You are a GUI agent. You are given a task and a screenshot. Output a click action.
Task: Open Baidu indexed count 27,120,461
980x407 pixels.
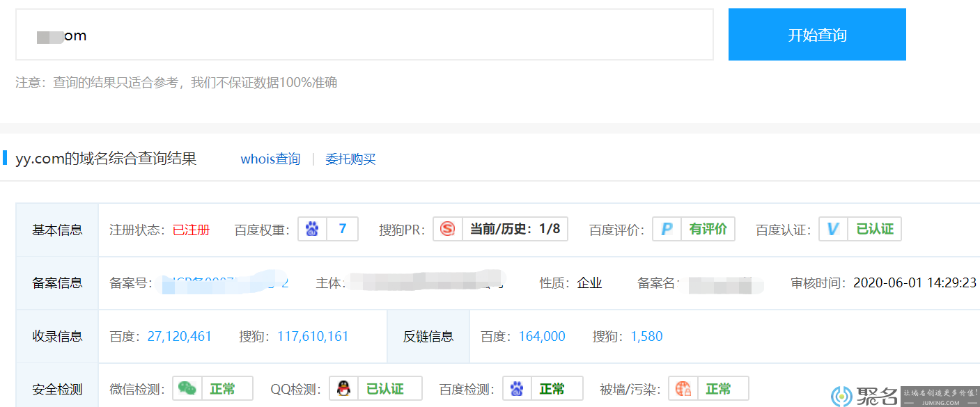tap(180, 337)
